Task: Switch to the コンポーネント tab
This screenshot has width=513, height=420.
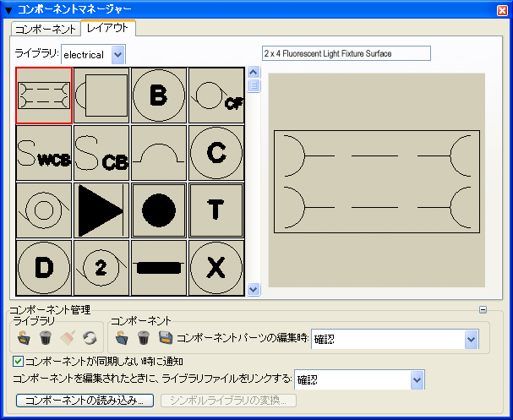Action: point(46,29)
